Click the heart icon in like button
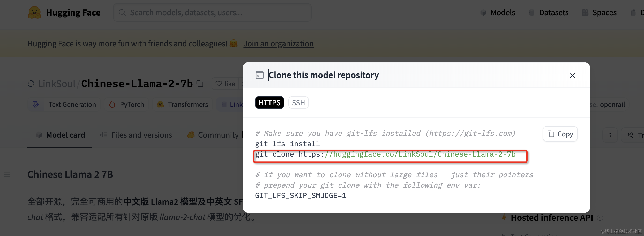 point(219,84)
